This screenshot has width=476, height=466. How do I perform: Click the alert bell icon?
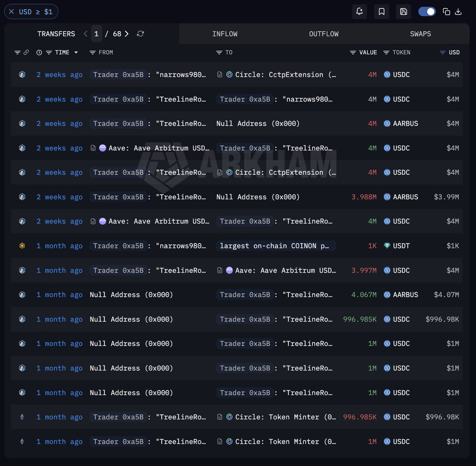pos(359,11)
